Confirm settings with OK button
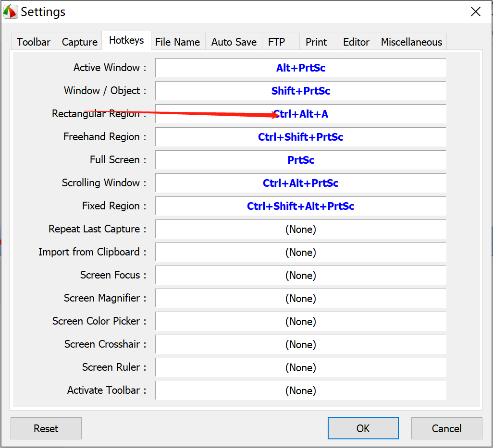 [363, 428]
